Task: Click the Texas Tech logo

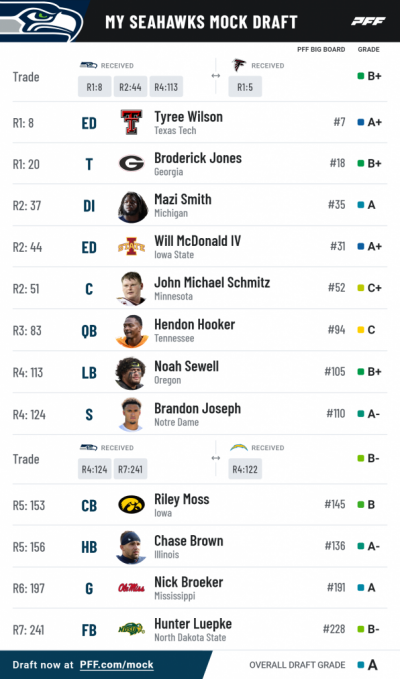Action: point(132,122)
